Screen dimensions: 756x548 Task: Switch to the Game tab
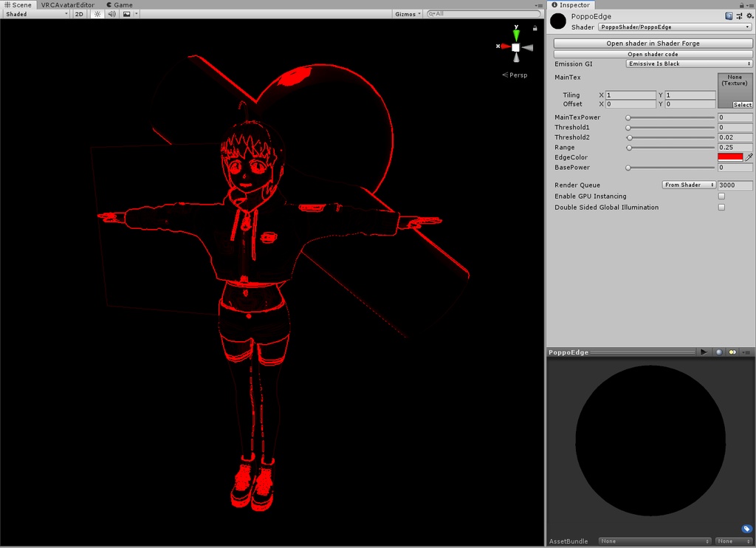[x=120, y=5]
